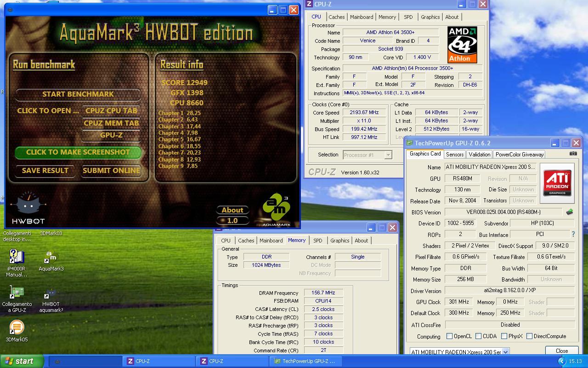Click the system tray arrow icon
588x368 pixels.
tap(561, 362)
